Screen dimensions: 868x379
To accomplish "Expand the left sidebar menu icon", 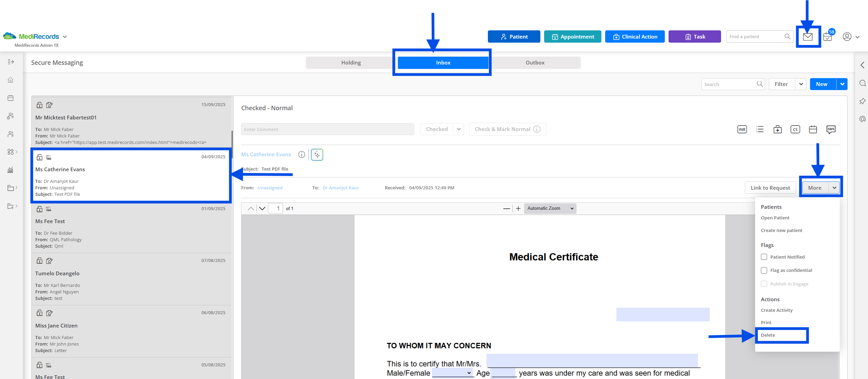I will point(11,62).
